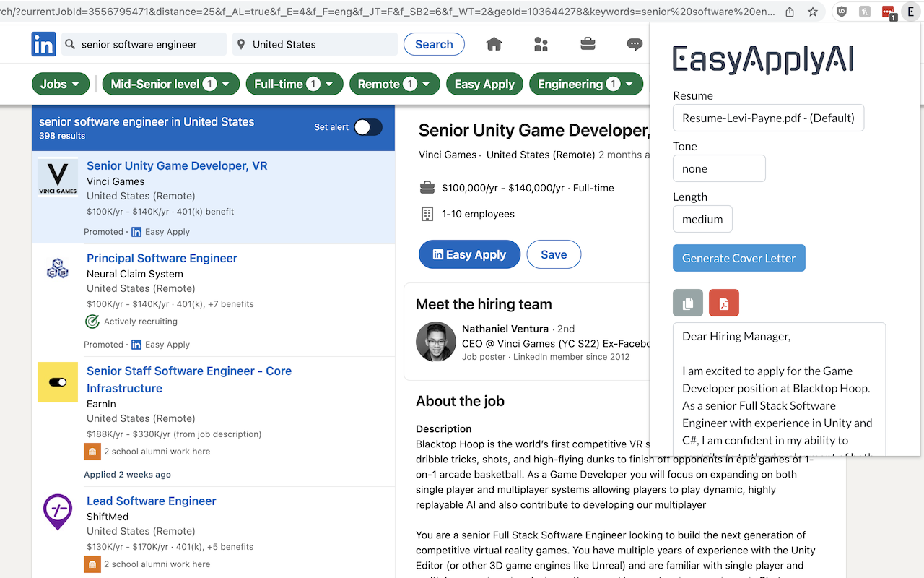Open the My Network icon
The width and height of the screenshot is (924, 578).
point(541,44)
